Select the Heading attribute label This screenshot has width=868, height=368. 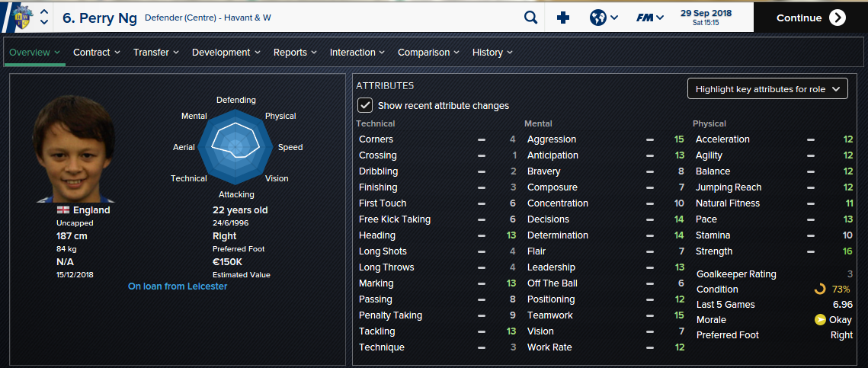click(377, 235)
